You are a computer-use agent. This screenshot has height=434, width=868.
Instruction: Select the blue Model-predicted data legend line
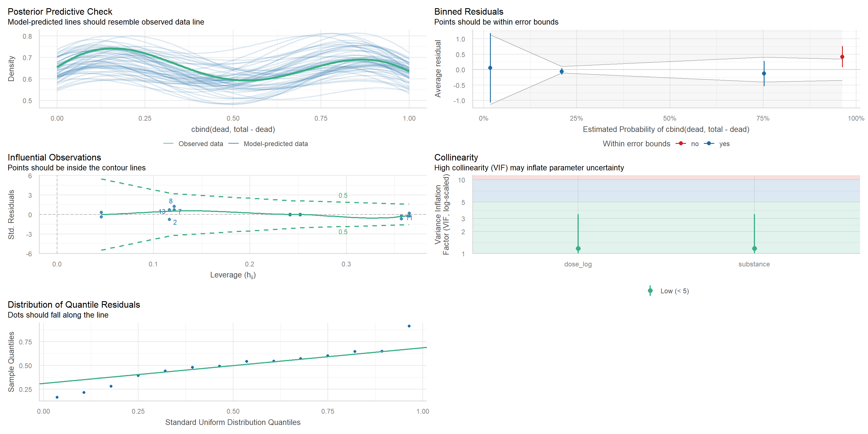click(x=233, y=144)
